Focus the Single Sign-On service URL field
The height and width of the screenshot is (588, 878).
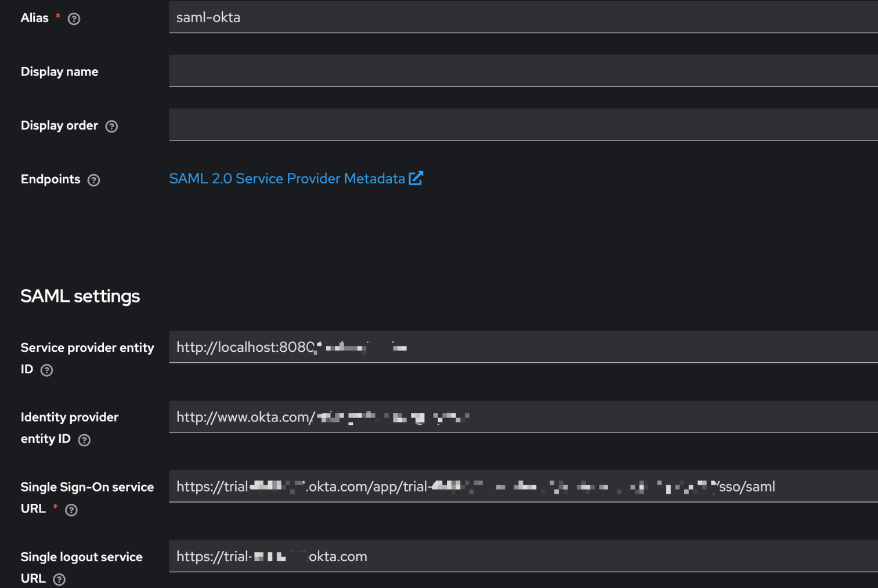[523, 486]
